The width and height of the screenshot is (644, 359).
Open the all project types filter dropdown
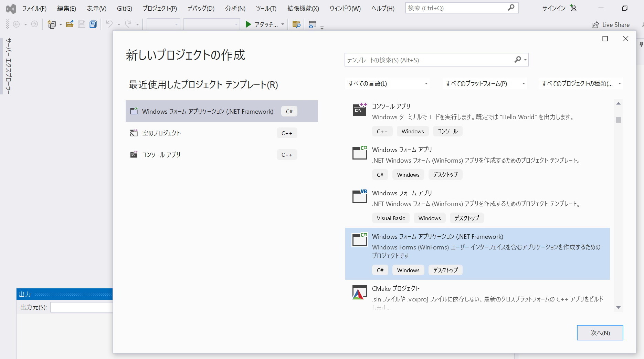pos(581,83)
